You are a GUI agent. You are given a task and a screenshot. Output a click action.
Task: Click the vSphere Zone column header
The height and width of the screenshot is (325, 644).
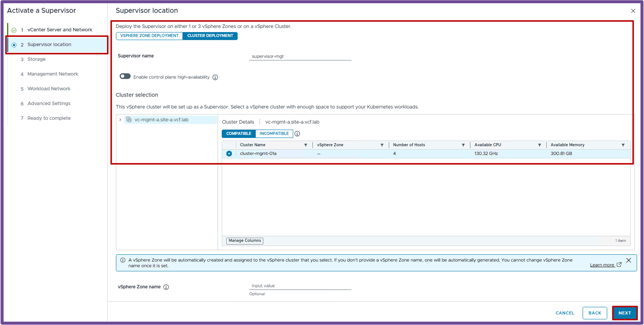[330, 145]
